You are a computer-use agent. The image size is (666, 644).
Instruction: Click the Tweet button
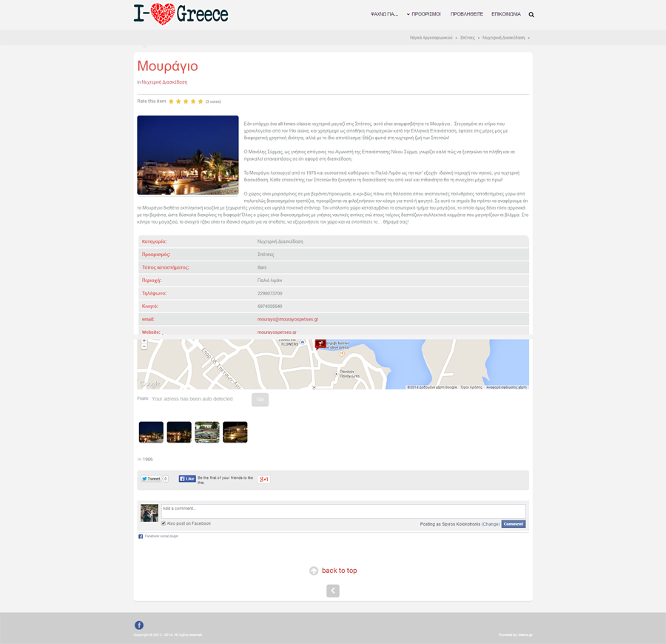point(151,479)
